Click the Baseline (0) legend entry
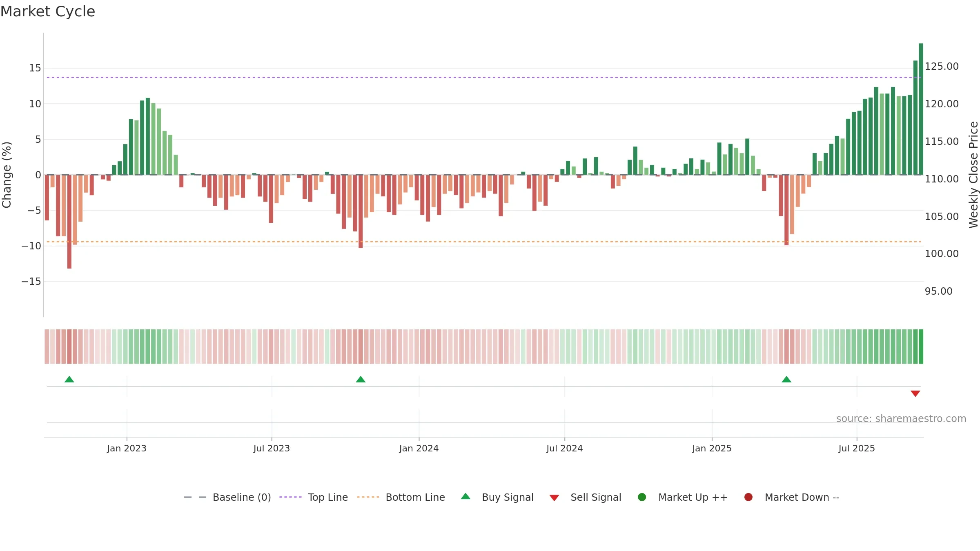Screen dimensions: 980x551 [x=227, y=497]
